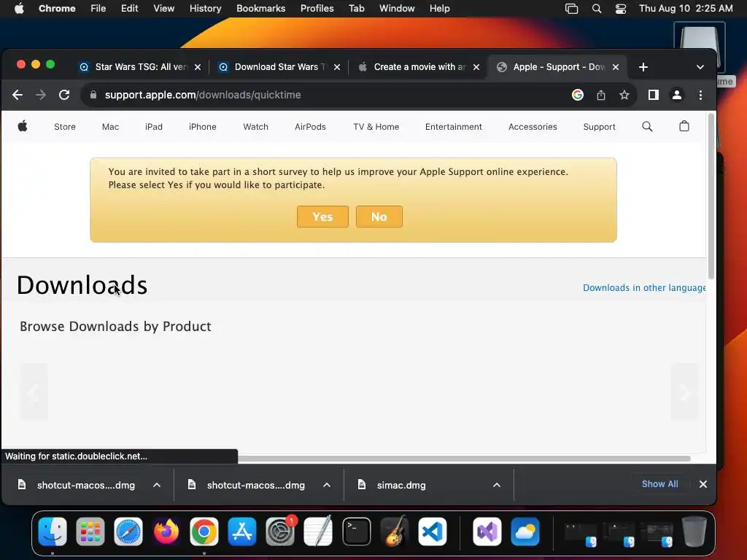Screen dimensions: 747x560
Task: Click the horizontal scrollbar at page bottom
Action: tap(464, 459)
